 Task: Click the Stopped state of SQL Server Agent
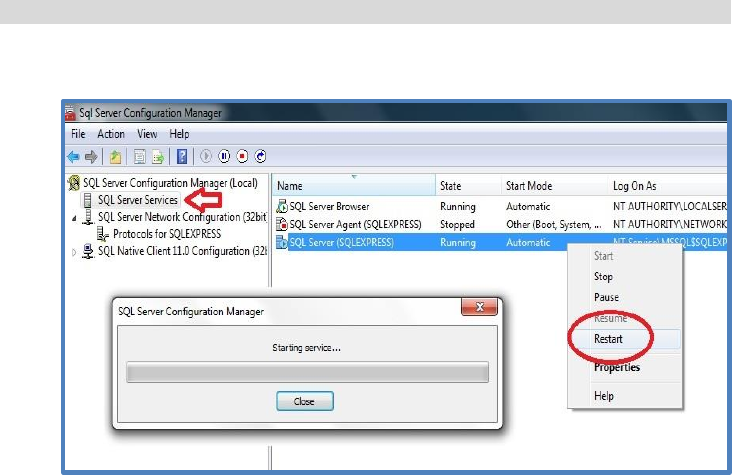coord(457,224)
